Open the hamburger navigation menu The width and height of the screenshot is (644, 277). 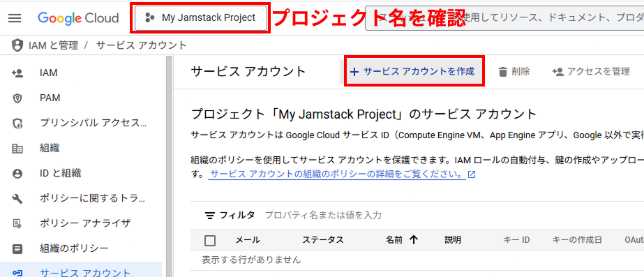tap(15, 18)
